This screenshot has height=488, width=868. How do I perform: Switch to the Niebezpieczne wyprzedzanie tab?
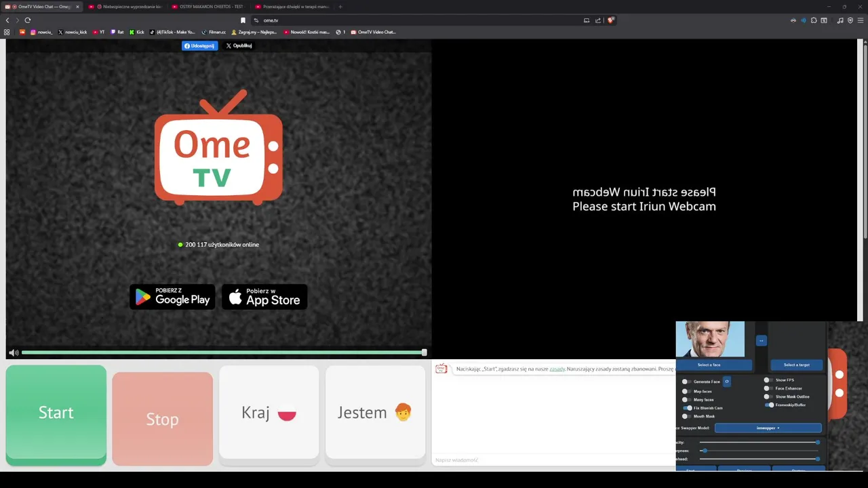(127, 7)
